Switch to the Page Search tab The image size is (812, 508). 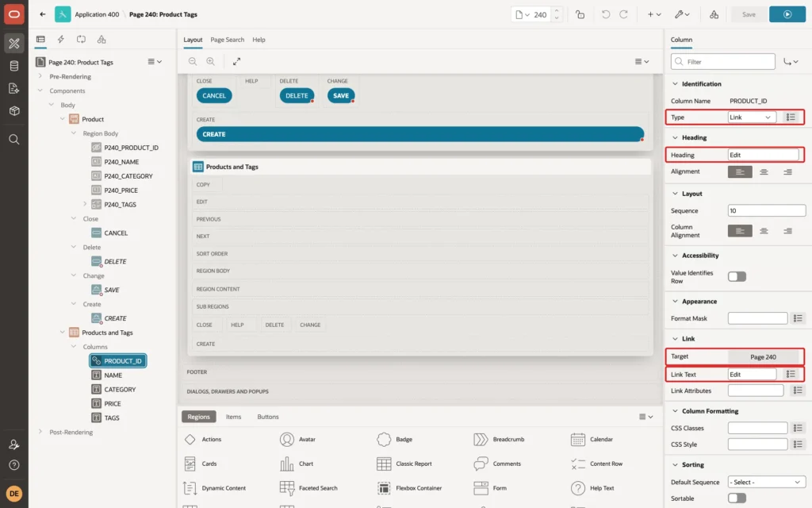[x=227, y=40]
